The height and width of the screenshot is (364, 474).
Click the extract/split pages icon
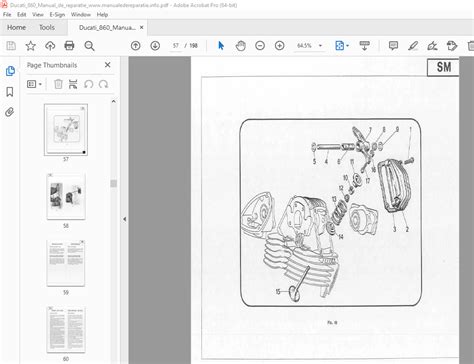coord(73,84)
